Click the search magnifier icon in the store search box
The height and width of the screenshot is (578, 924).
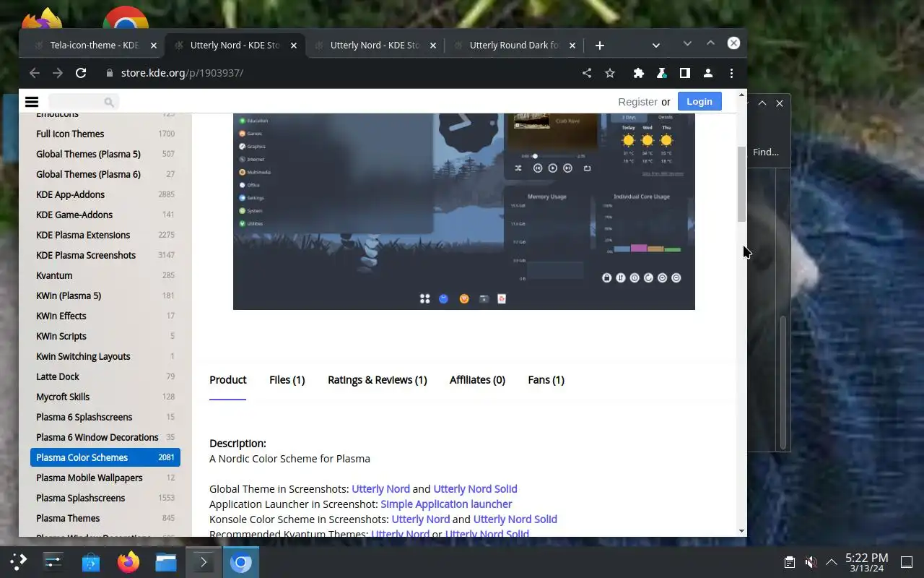point(109,102)
